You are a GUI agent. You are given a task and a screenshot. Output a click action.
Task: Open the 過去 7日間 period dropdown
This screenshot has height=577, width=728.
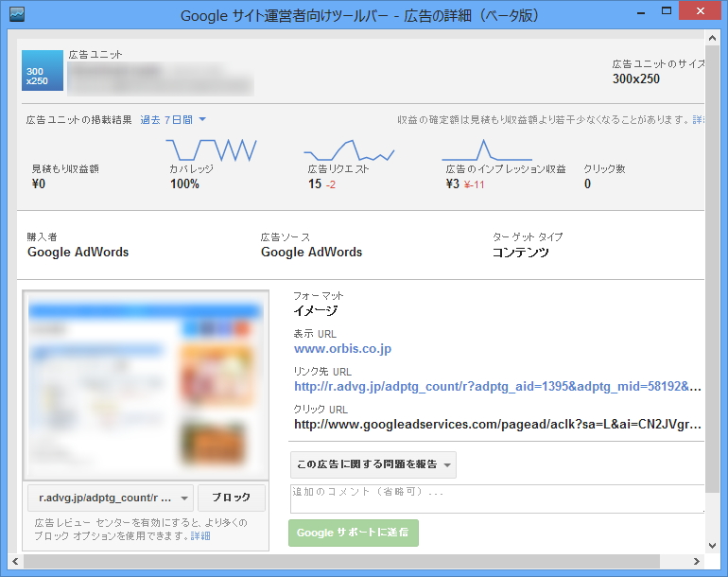click(x=173, y=120)
